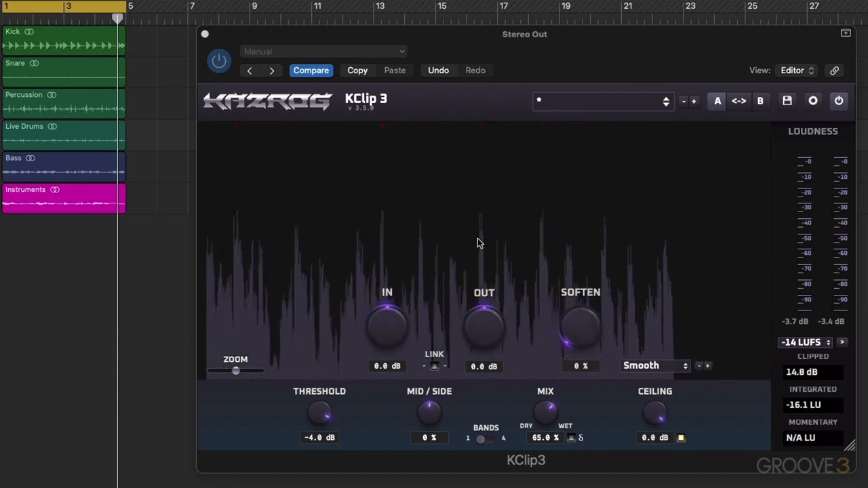Toggle the BANDS switch
Viewport: 868px width, 488px height.
pyautogui.click(x=486, y=439)
